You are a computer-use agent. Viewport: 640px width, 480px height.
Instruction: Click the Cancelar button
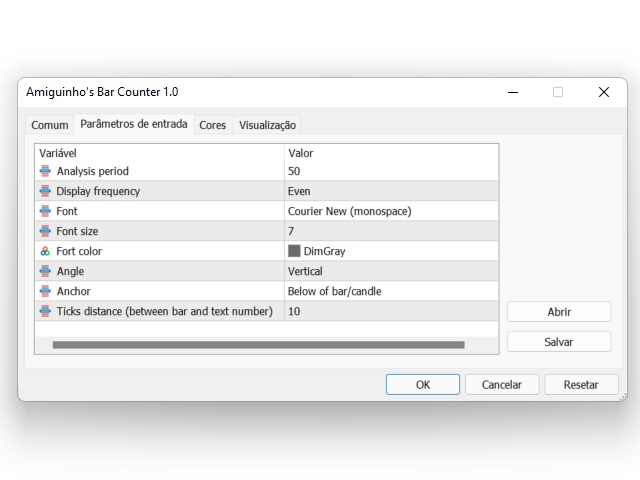(x=502, y=384)
